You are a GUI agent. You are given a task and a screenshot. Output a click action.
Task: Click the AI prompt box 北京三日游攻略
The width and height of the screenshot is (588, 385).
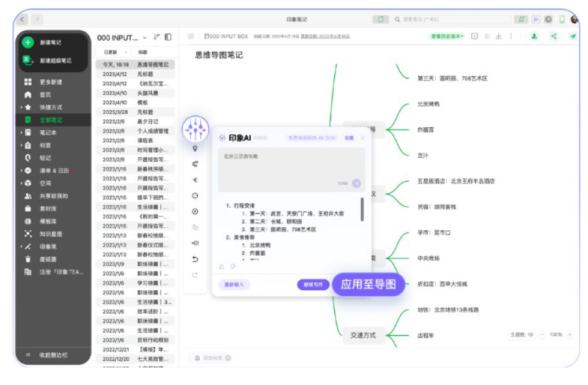coord(291,170)
